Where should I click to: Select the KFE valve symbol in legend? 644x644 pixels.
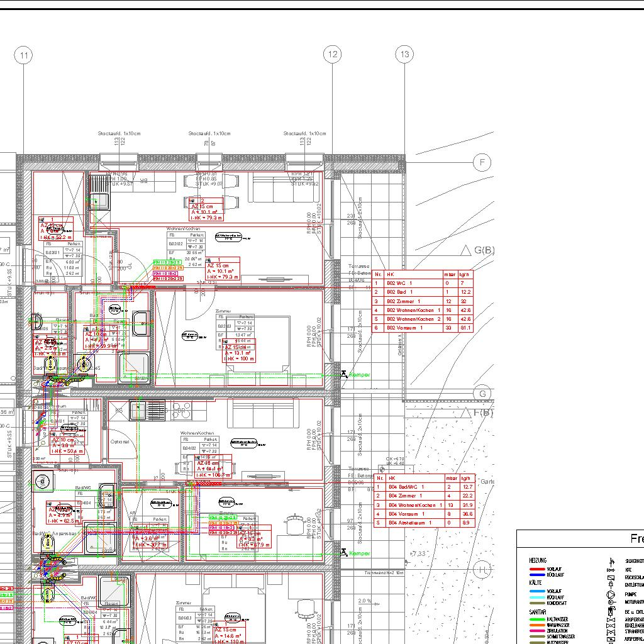point(610,569)
